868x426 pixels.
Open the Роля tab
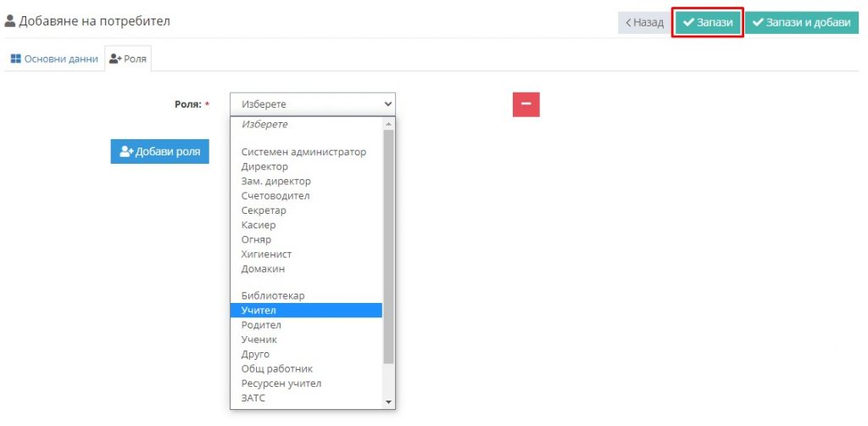pyautogui.click(x=128, y=59)
